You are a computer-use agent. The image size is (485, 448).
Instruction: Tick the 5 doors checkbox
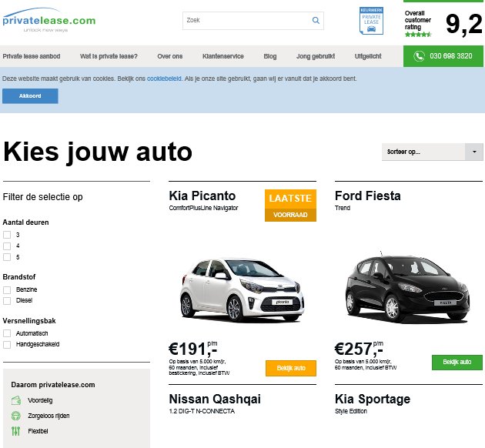point(7,257)
